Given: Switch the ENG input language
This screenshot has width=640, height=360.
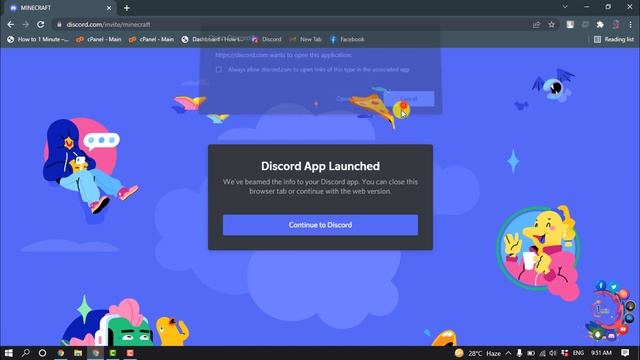Looking at the screenshot, I should pos(578,353).
